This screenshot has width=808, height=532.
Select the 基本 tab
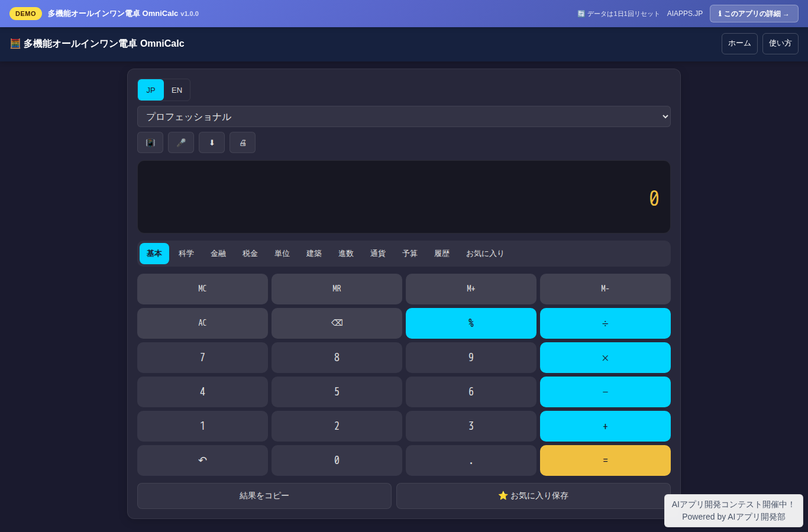[154, 254]
